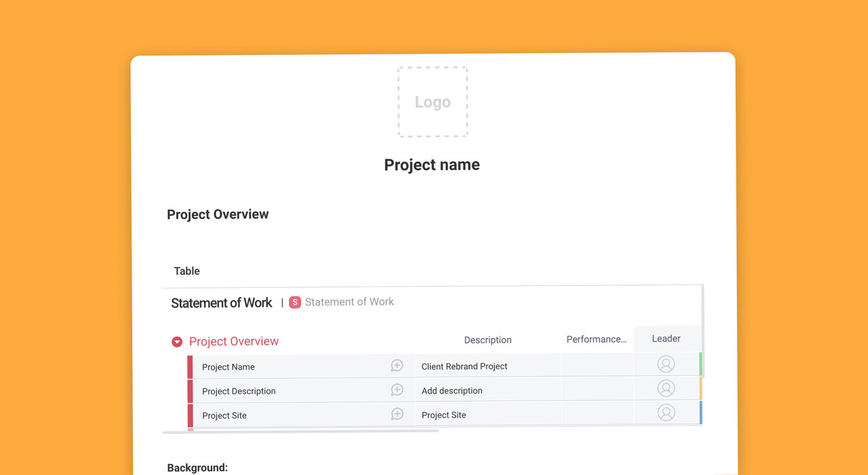Viewport: 868px width, 475px height.
Task: Click the Leader column header
Action: pyautogui.click(x=666, y=339)
